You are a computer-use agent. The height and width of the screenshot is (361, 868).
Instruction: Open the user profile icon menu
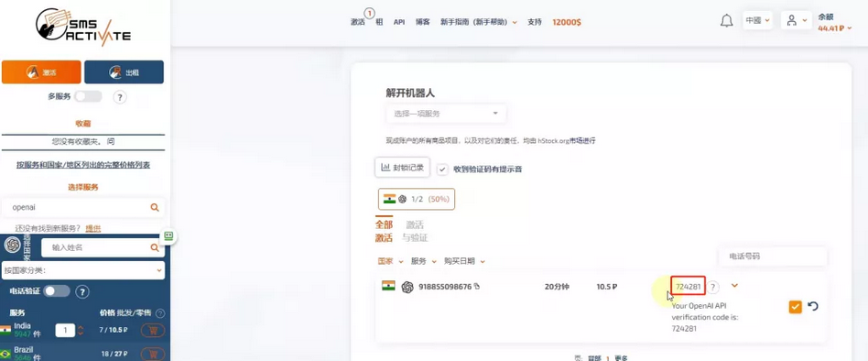[x=796, y=20]
